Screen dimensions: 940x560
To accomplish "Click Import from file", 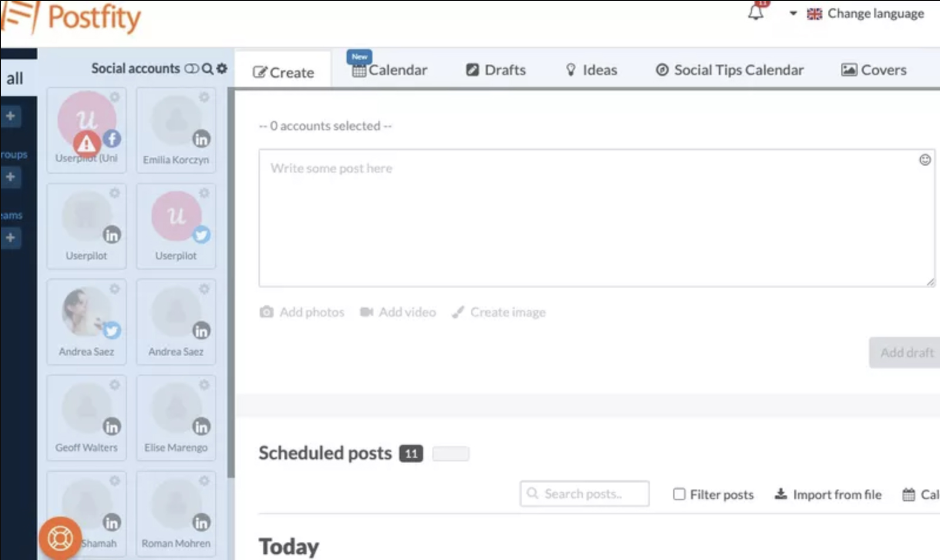I will click(828, 495).
